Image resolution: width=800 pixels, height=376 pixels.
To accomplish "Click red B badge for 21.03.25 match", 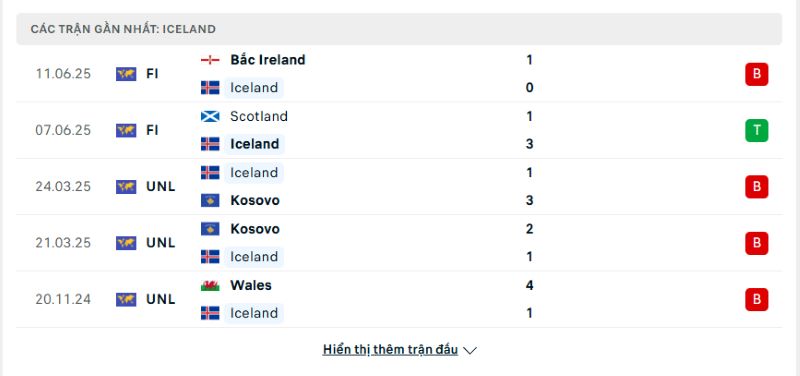I will pos(756,243).
